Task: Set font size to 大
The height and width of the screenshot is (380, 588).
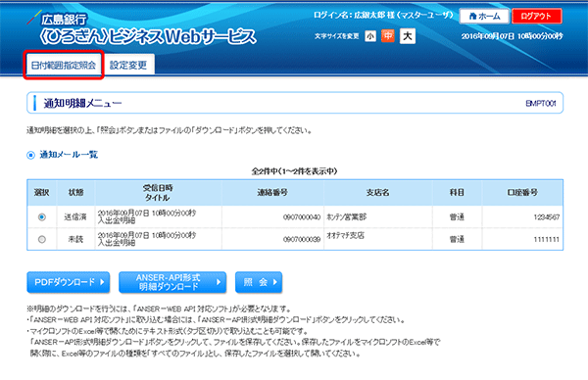Action: [408, 36]
